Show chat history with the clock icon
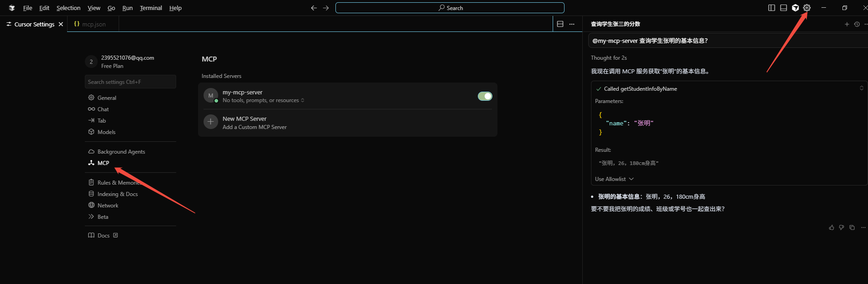The width and height of the screenshot is (868, 284). 857,24
